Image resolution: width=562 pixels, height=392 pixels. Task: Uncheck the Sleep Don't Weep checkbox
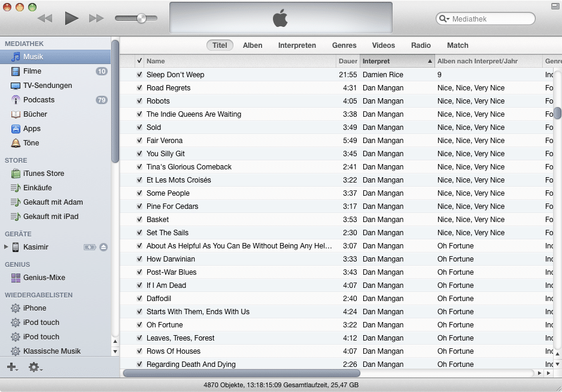[139, 75]
